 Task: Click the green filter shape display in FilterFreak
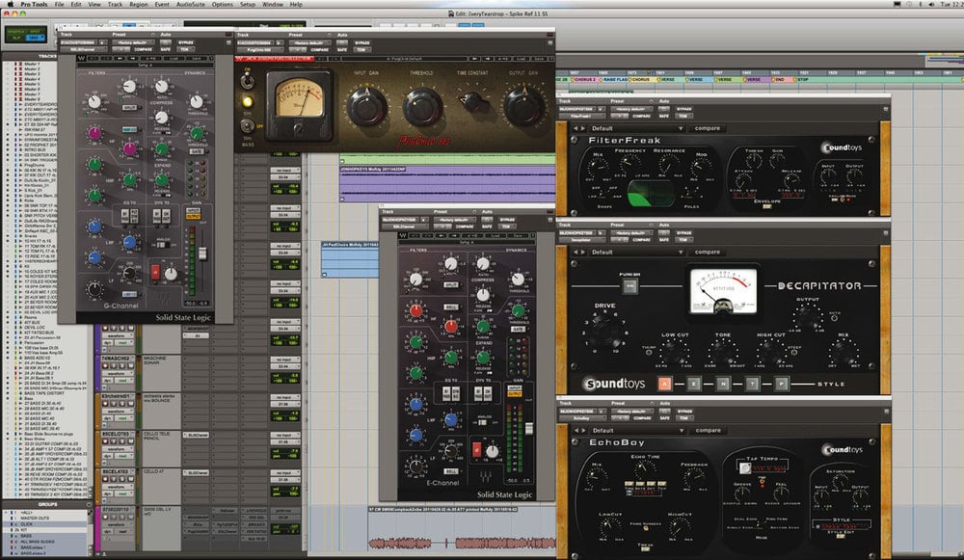[651, 194]
